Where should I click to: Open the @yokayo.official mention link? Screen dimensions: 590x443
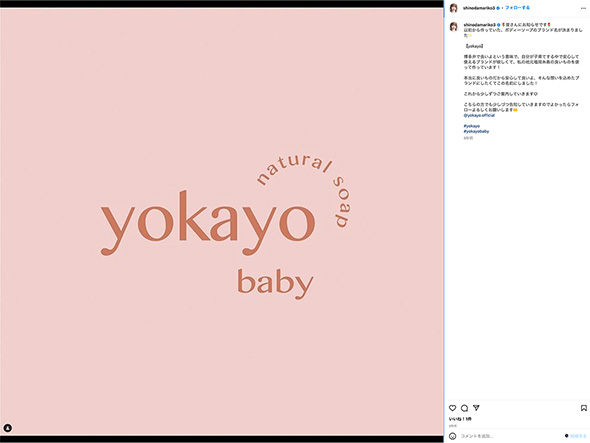pyautogui.click(x=479, y=116)
